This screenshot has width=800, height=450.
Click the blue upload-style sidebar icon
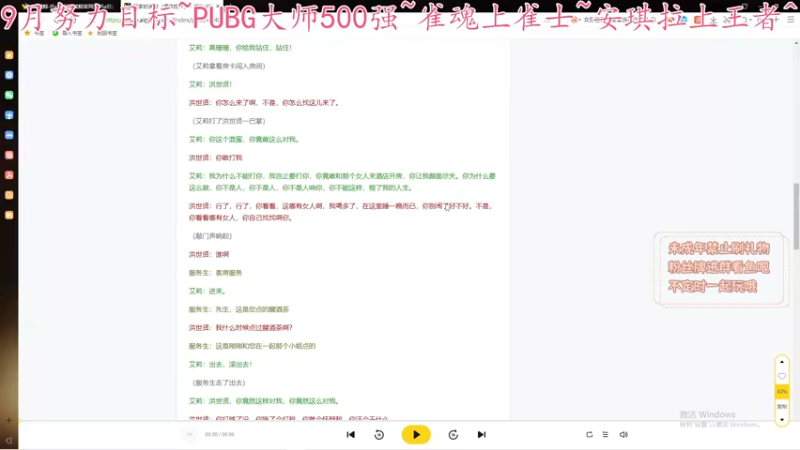click(9, 115)
